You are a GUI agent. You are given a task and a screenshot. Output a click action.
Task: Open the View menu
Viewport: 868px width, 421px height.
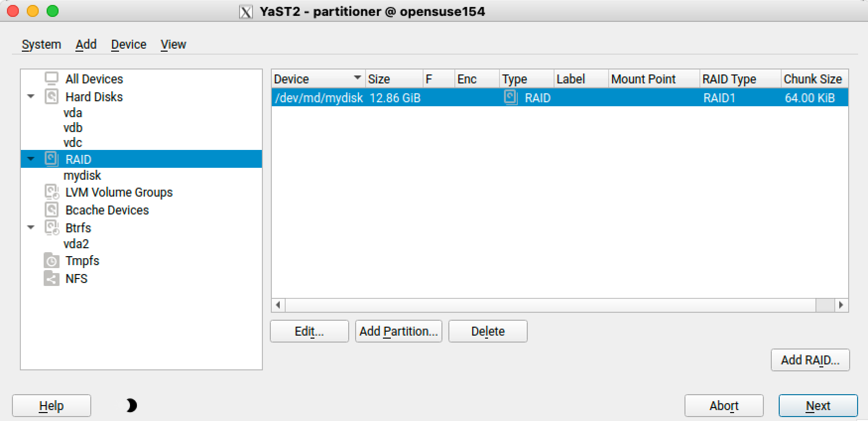click(173, 44)
